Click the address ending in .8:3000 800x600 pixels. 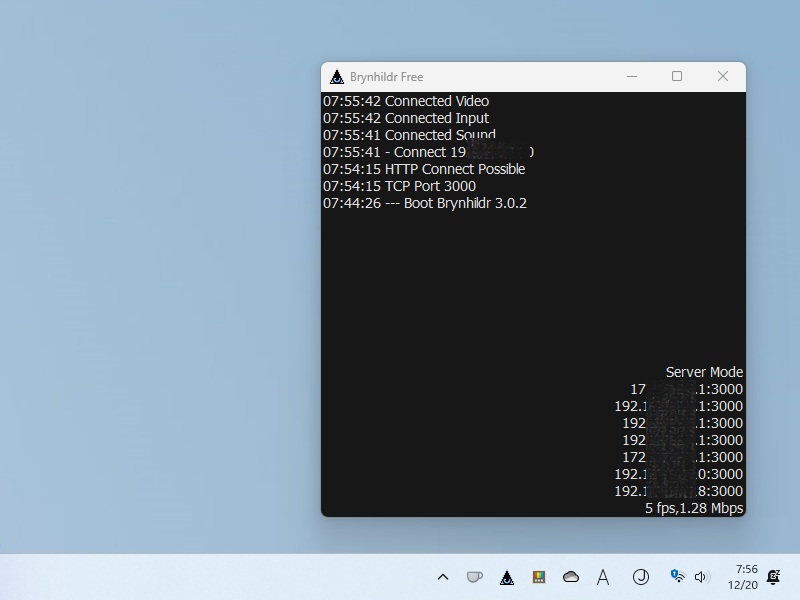(x=678, y=491)
